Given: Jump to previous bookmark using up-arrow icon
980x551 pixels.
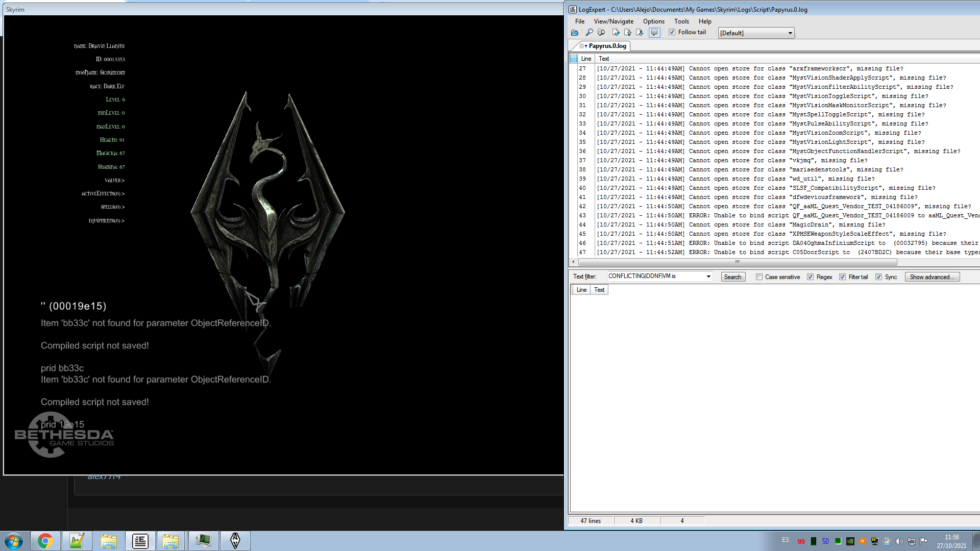Looking at the screenshot, I should coord(628,33).
